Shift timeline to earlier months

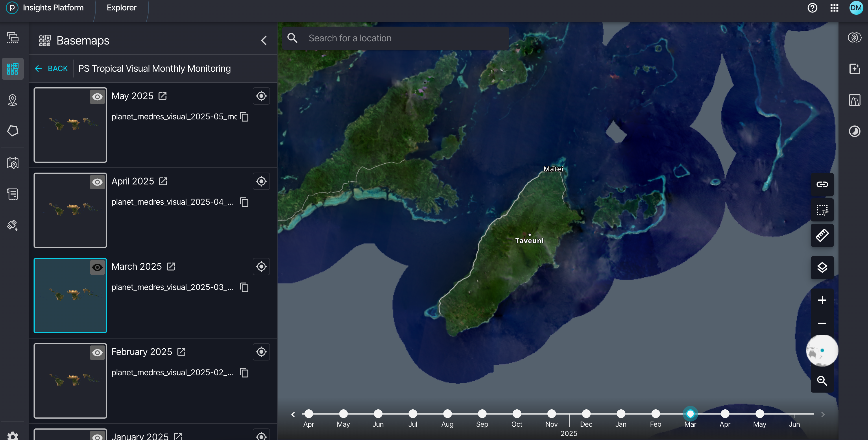[293, 414]
